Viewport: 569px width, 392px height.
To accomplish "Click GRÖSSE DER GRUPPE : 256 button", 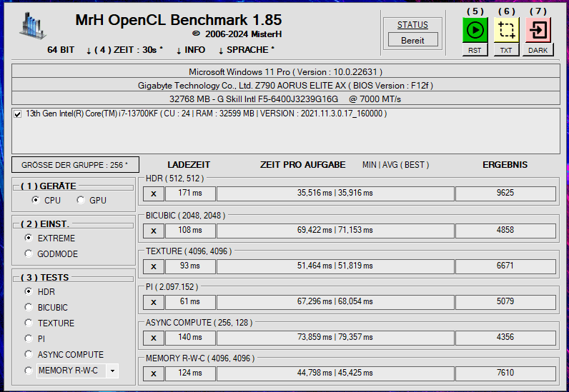I will click(x=75, y=165).
